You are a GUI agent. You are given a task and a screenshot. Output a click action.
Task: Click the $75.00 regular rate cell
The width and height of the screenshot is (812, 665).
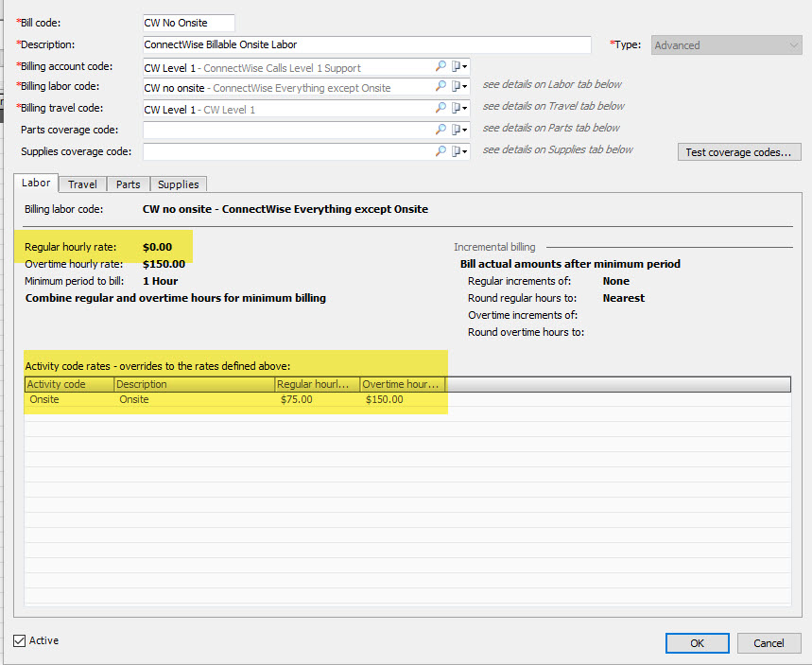(296, 399)
